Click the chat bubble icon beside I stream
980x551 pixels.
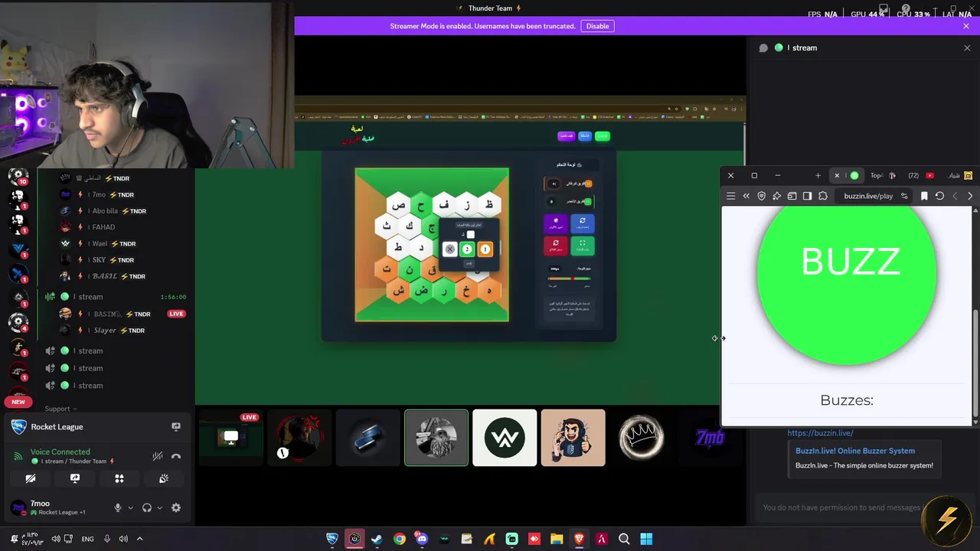pos(763,47)
